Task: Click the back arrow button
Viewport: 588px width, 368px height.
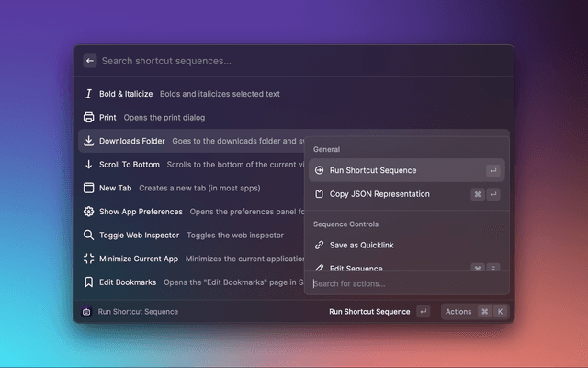Action: [x=90, y=61]
